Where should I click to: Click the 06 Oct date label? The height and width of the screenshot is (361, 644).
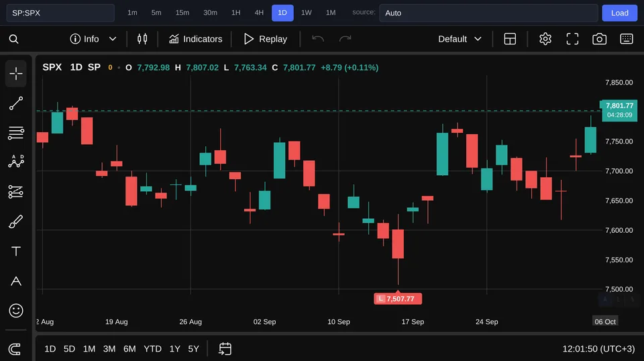(605, 321)
